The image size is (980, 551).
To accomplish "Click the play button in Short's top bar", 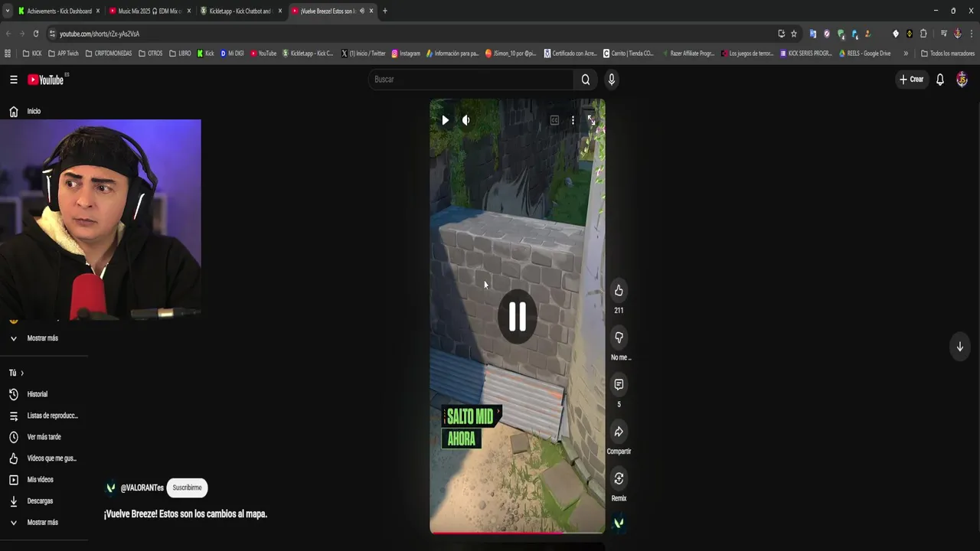I will click(445, 120).
